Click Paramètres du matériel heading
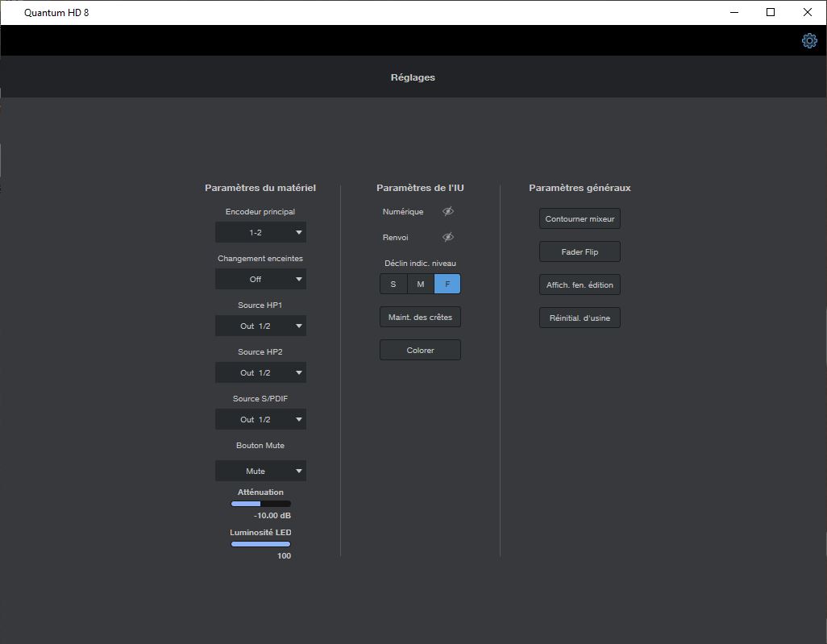The height and width of the screenshot is (644, 827). tap(260, 188)
